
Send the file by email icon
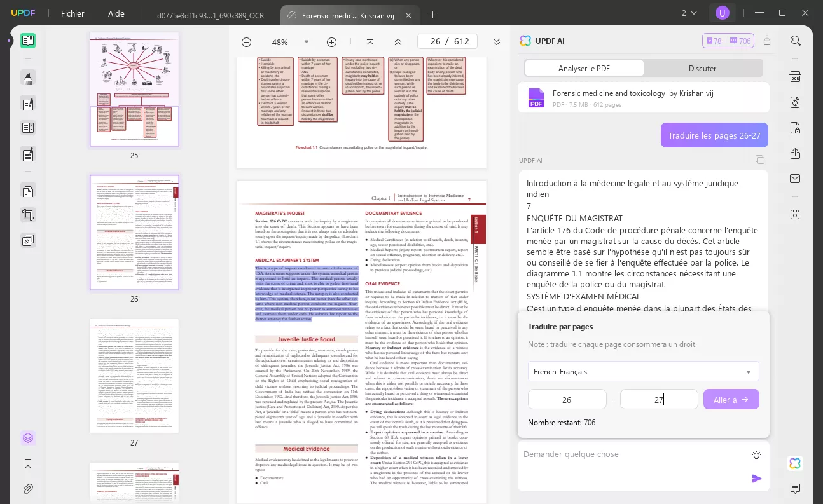click(x=796, y=179)
